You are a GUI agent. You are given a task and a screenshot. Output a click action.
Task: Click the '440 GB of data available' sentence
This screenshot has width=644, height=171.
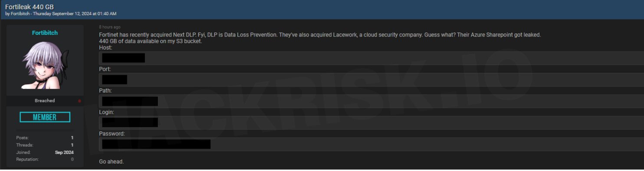[150, 41]
